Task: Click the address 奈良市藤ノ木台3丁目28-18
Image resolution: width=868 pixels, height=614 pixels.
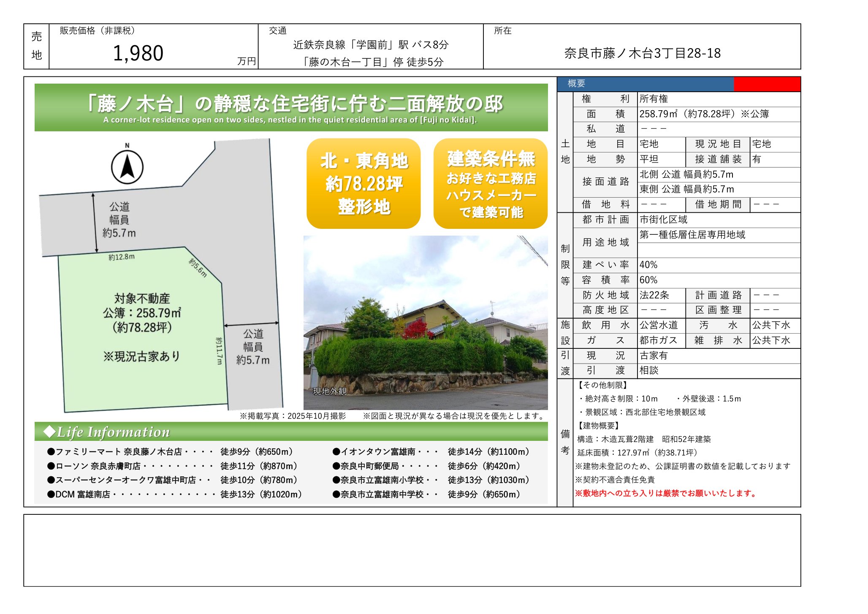Action: pyautogui.click(x=642, y=54)
